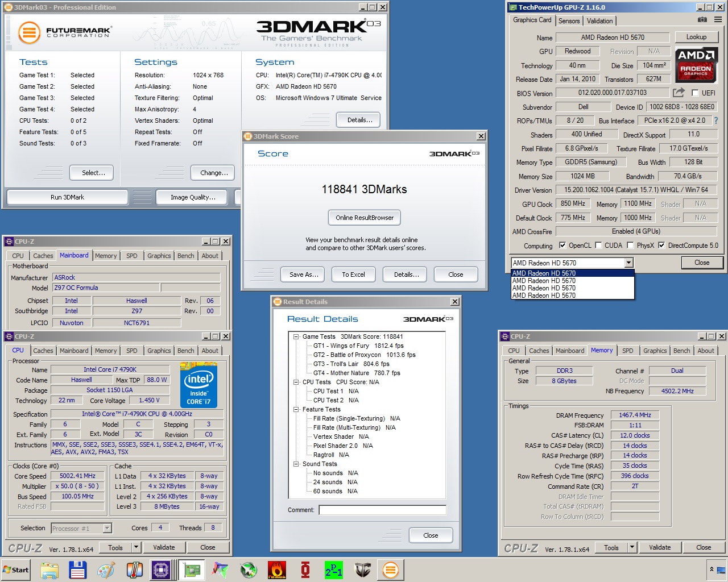The height and width of the screenshot is (582, 728).
Task: Click Validate in CPU-Z Memory window
Action: pos(660,547)
